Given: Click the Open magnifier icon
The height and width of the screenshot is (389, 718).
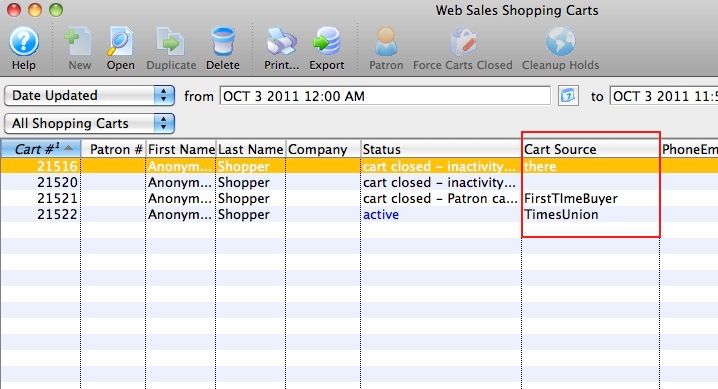Looking at the screenshot, I should [120, 41].
